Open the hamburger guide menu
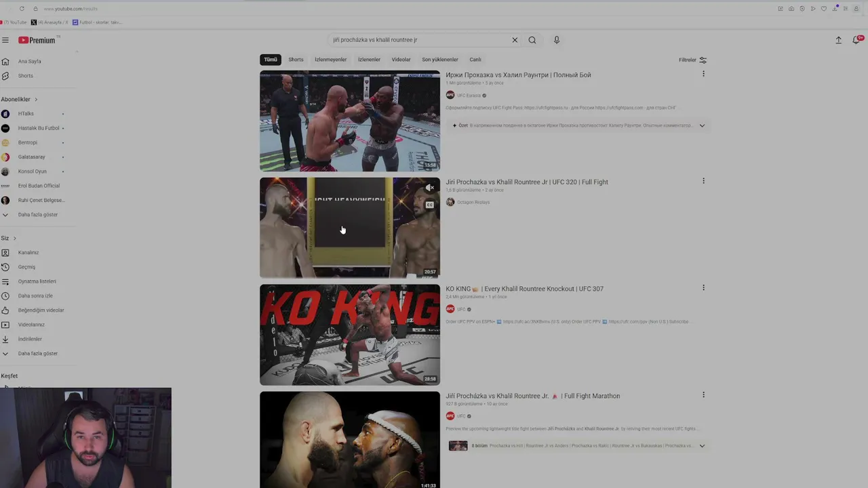Screen dimensions: 868x488 (x=5, y=40)
